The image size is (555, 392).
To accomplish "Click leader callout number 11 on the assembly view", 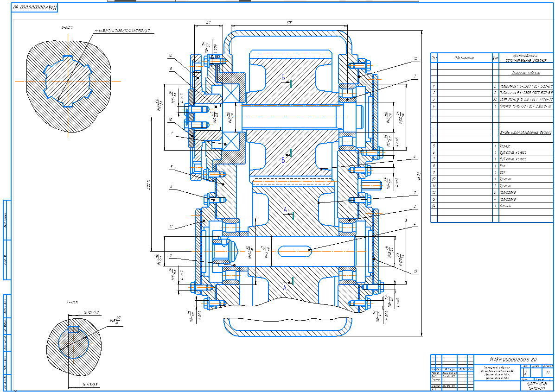I will coord(171,227).
